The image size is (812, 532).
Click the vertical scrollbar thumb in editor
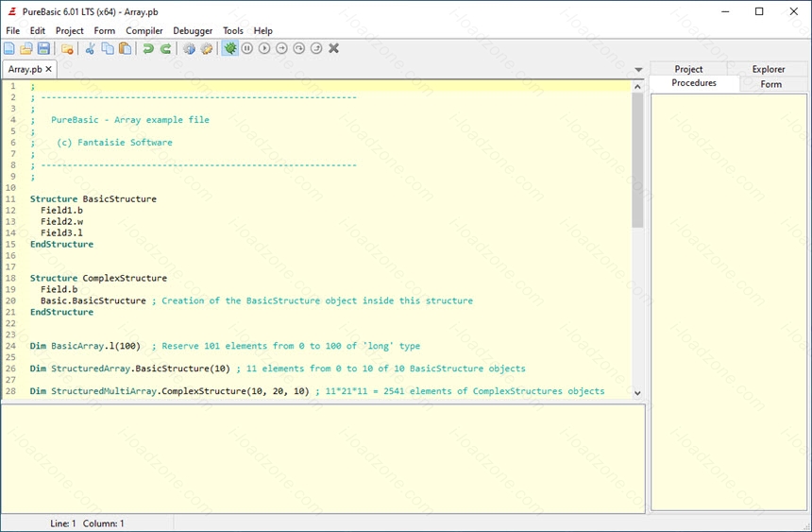[x=637, y=161]
